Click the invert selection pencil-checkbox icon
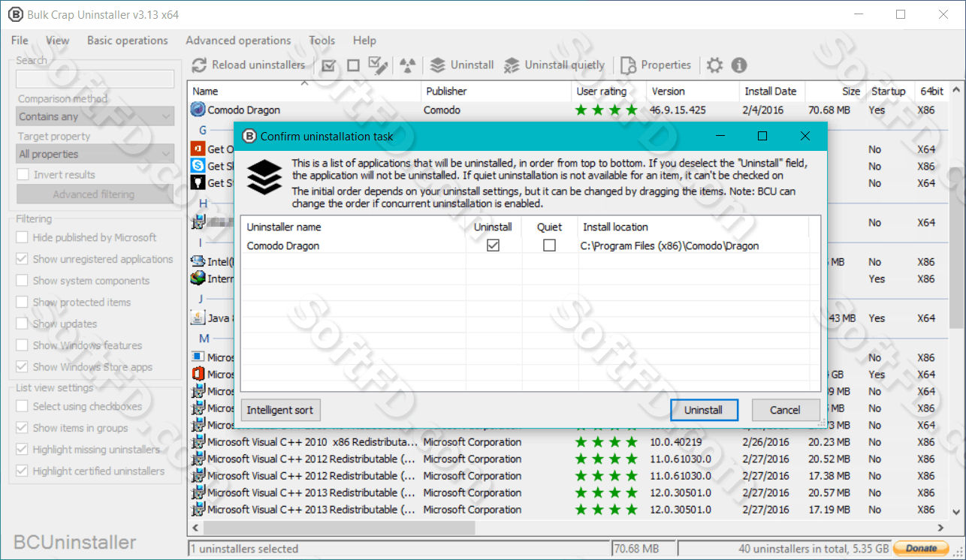The height and width of the screenshot is (560, 966). tap(379, 65)
